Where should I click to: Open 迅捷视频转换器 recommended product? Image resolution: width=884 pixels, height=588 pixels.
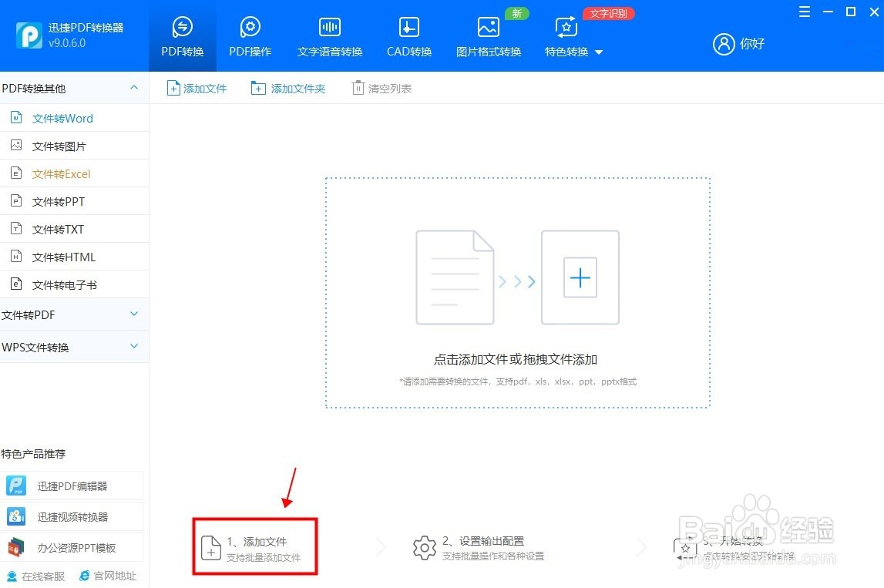(x=72, y=516)
